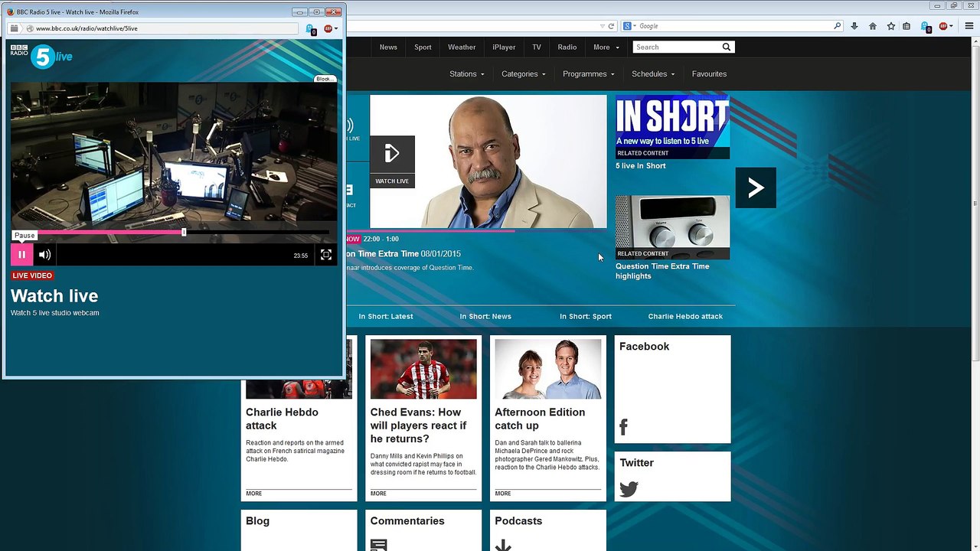Open the Sport link in the BBC navigation
Image resolution: width=980 pixels, height=551 pixels.
click(x=423, y=47)
